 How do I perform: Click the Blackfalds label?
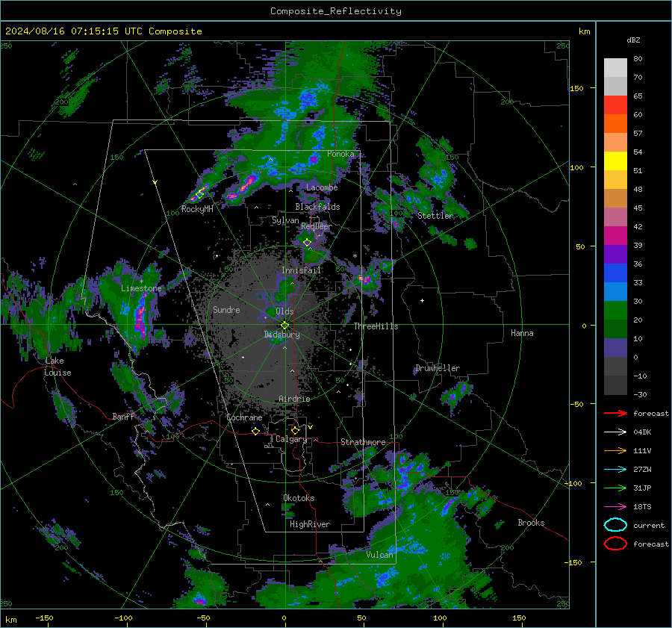(x=317, y=207)
